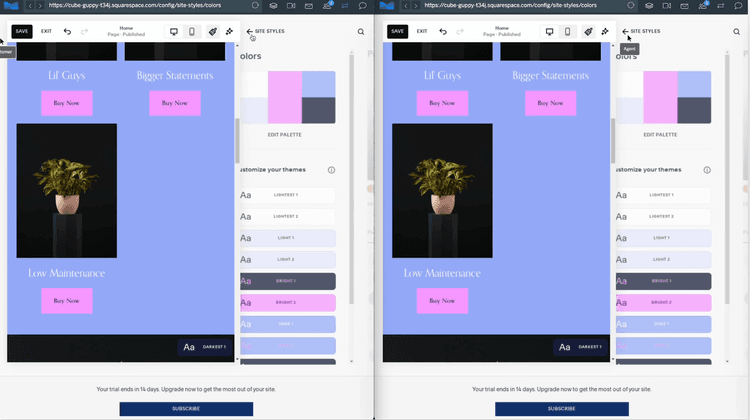Click the undo arrow in right window
Screen dimensions: 750x420
pyautogui.click(x=443, y=31)
